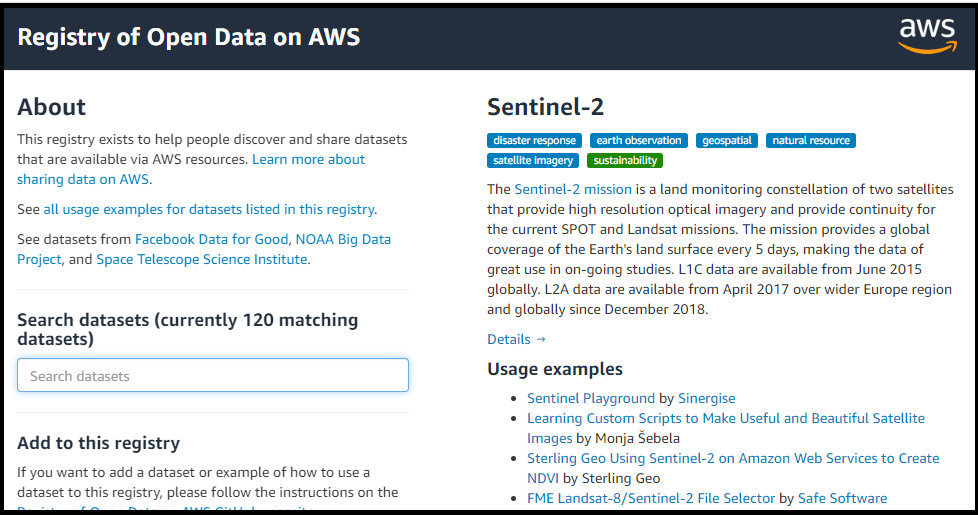Visit Space Telescope Science Institute link
The image size is (978, 515).
point(203,259)
